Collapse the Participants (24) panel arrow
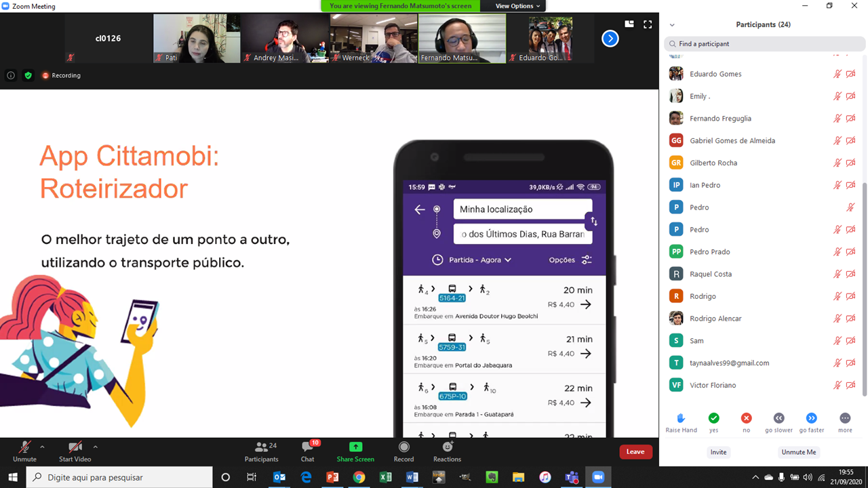The height and width of the screenshot is (488, 868). (x=673, y=24)
